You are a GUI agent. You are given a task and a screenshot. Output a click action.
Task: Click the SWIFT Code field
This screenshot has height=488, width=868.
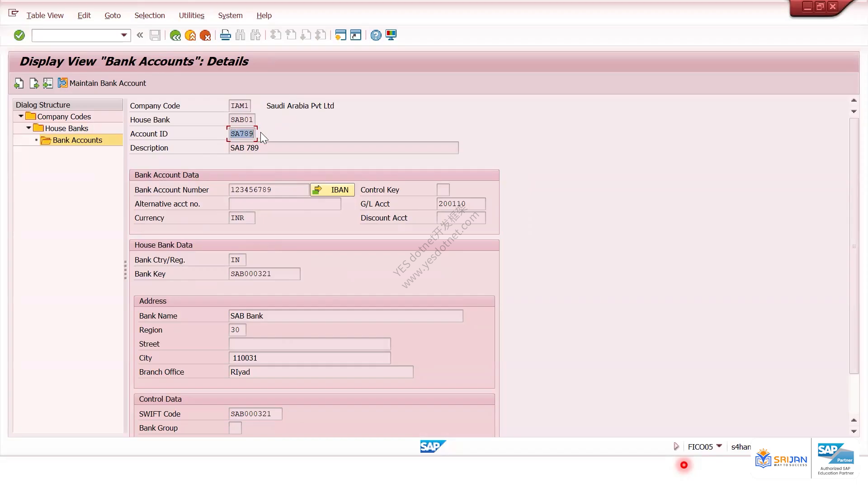point(255,414)
